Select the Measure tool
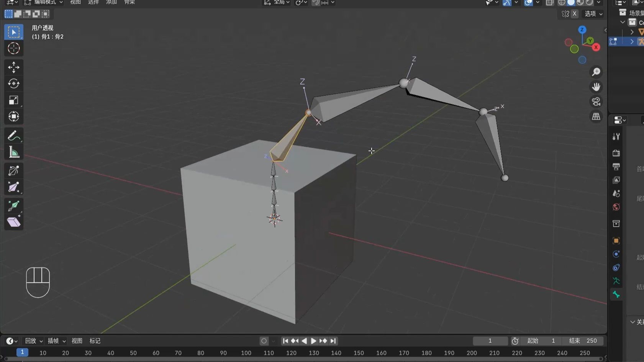The image size is (644, 362). (x=14, y=152)
